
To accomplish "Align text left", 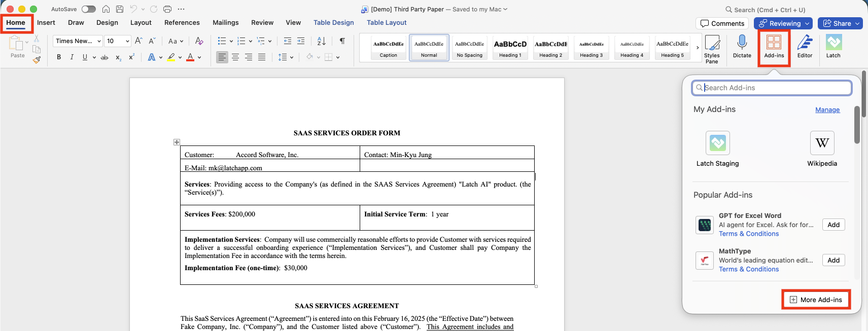I will point(222,57).
